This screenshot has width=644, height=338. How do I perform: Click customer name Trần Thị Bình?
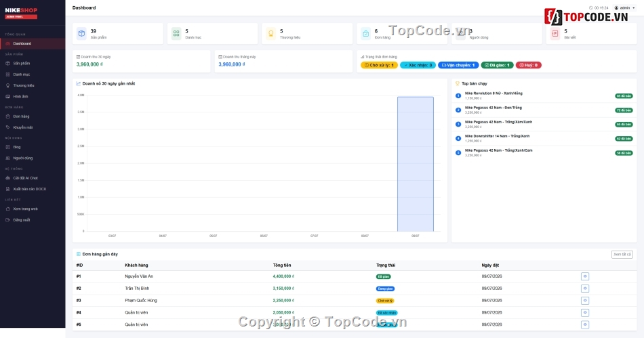pos(137,289)
